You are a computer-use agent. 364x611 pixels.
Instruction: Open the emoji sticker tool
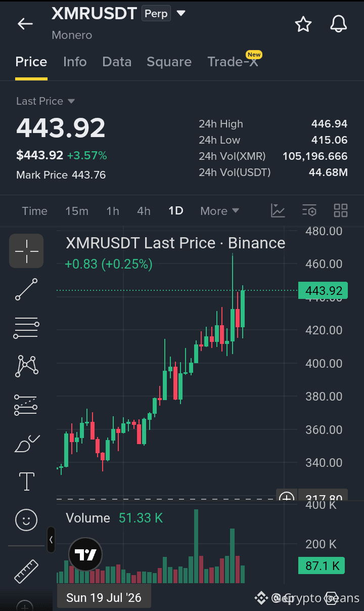[26, 519]
